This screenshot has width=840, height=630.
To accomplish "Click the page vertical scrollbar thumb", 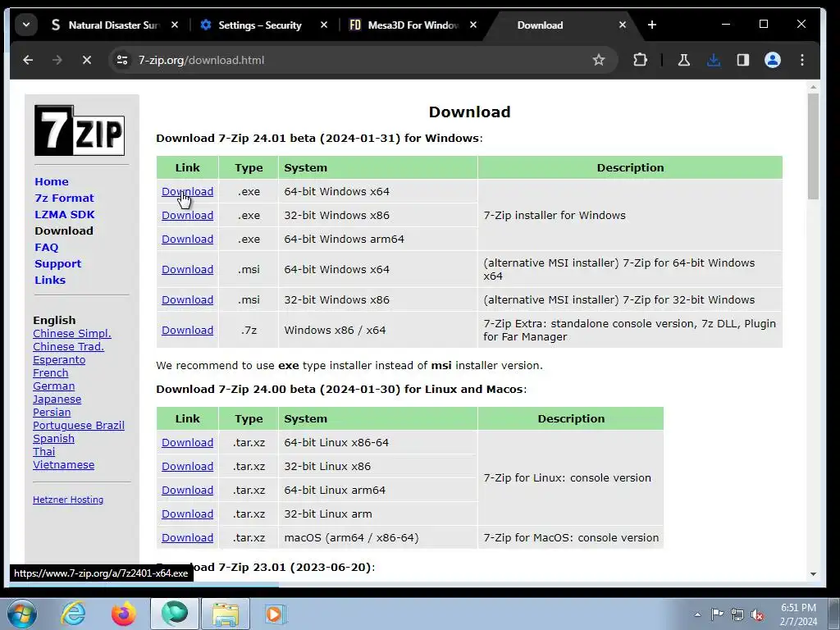I will (813, 146).
